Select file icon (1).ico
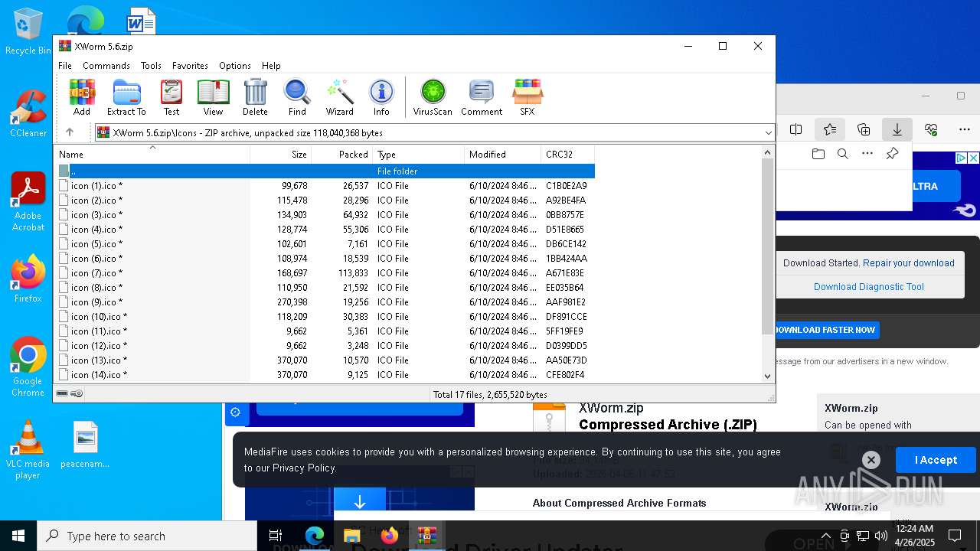The height and width of the screenshot is (551, 980). tap(325, 185)
